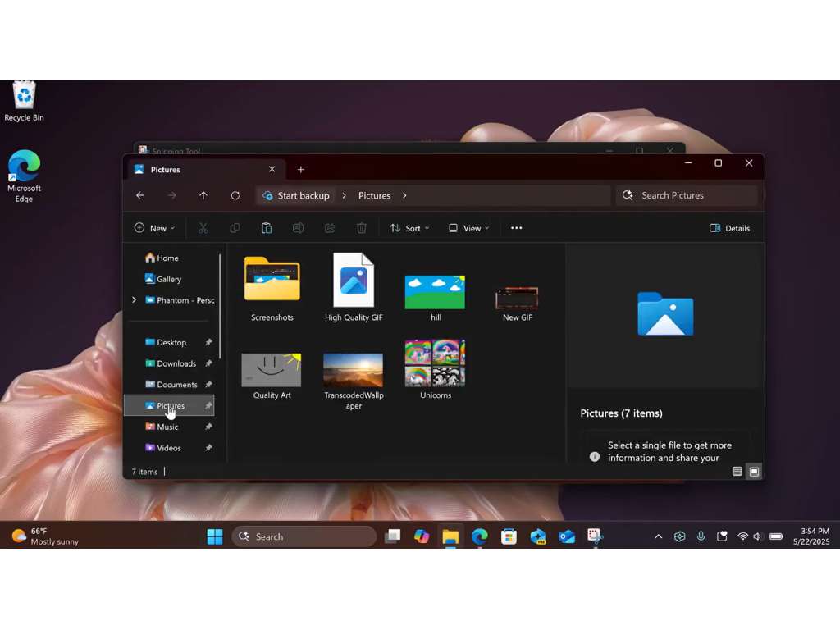
Task: Navigate up one folder level
Action: click(203, 195)
